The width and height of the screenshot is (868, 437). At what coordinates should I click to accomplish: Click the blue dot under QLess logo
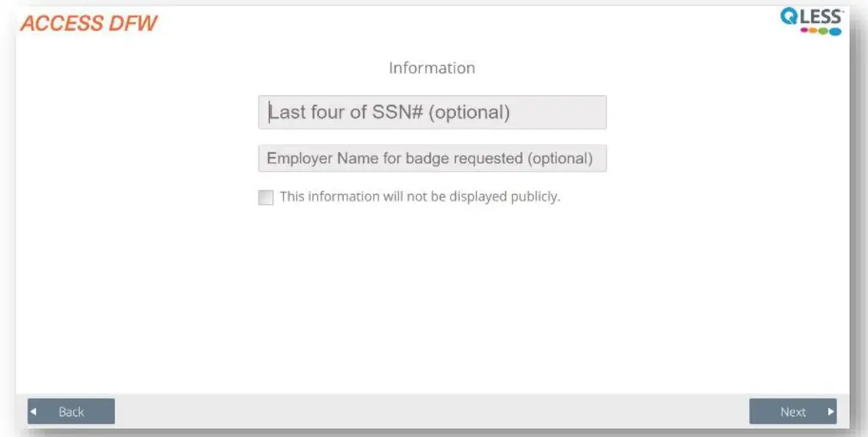click(835, 31)
